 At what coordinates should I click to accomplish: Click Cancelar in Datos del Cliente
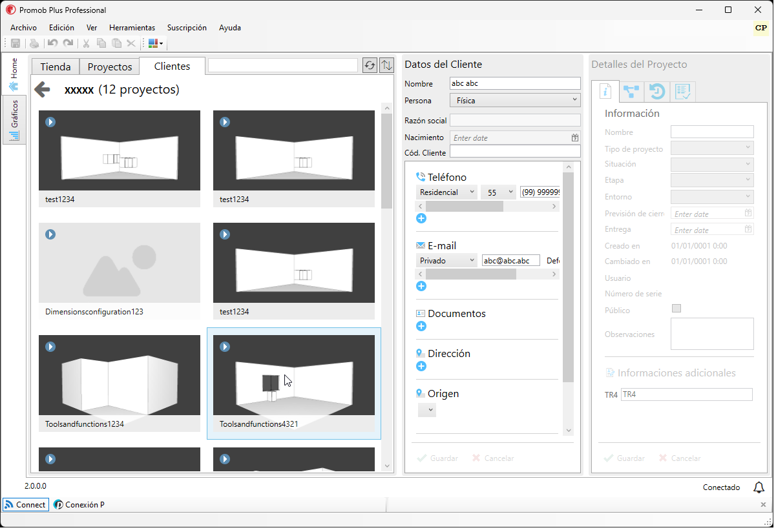493,458
